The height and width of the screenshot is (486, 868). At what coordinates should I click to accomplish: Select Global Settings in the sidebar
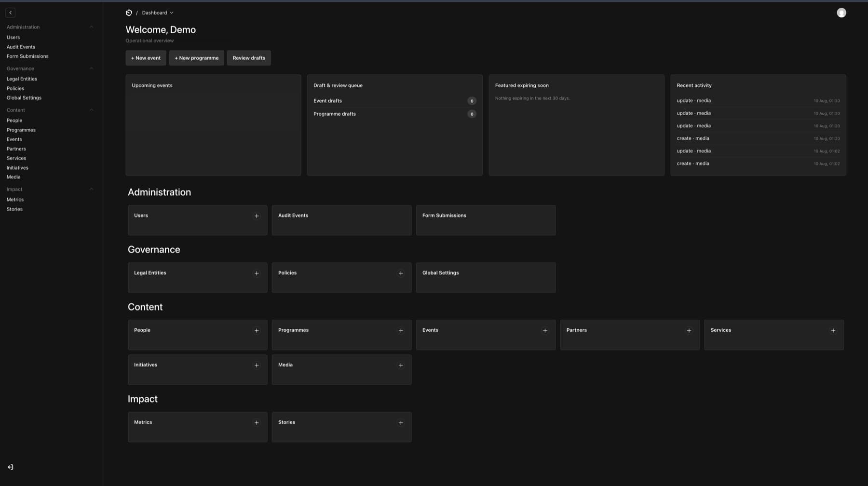[24, 98]
